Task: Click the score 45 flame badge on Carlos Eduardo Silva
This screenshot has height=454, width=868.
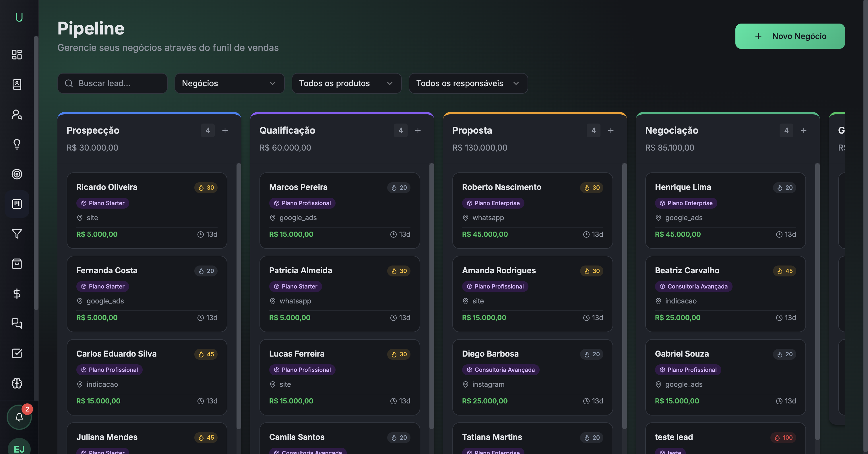Action: coord(206,354)
